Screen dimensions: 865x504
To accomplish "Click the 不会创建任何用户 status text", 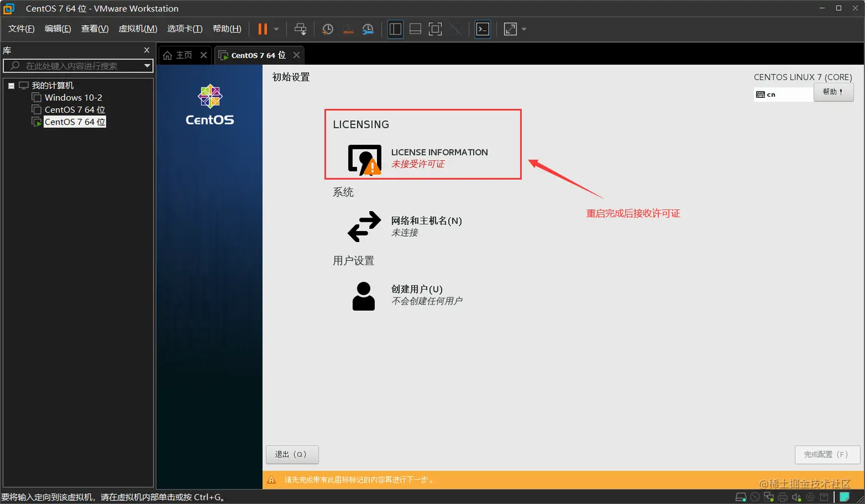I will pos(427,301).
